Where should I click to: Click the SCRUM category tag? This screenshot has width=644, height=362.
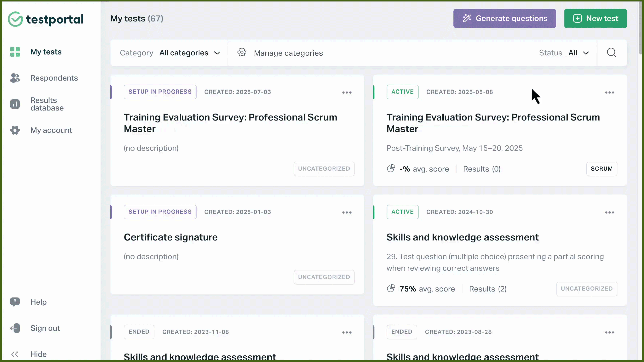pyautogui.click(x=602, y=168)
